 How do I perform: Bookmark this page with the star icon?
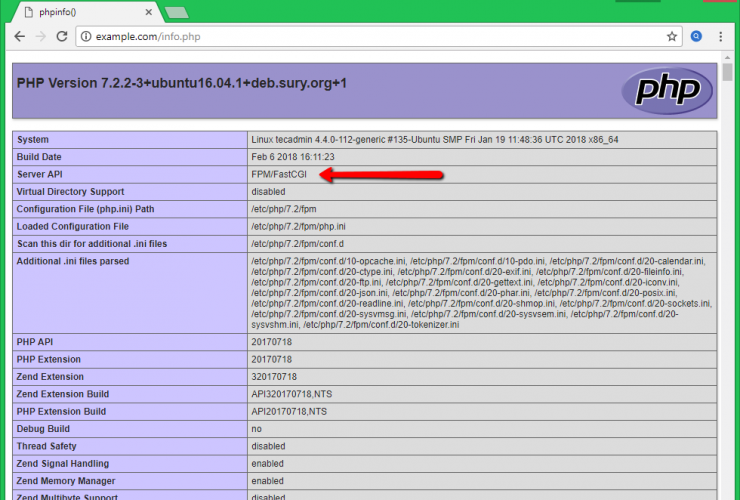672,36
